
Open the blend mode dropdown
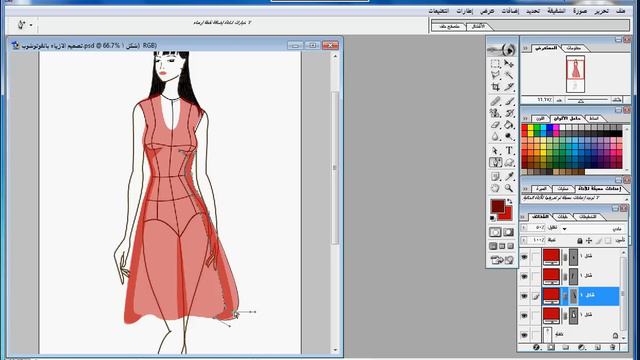click(x=565, y=229)
